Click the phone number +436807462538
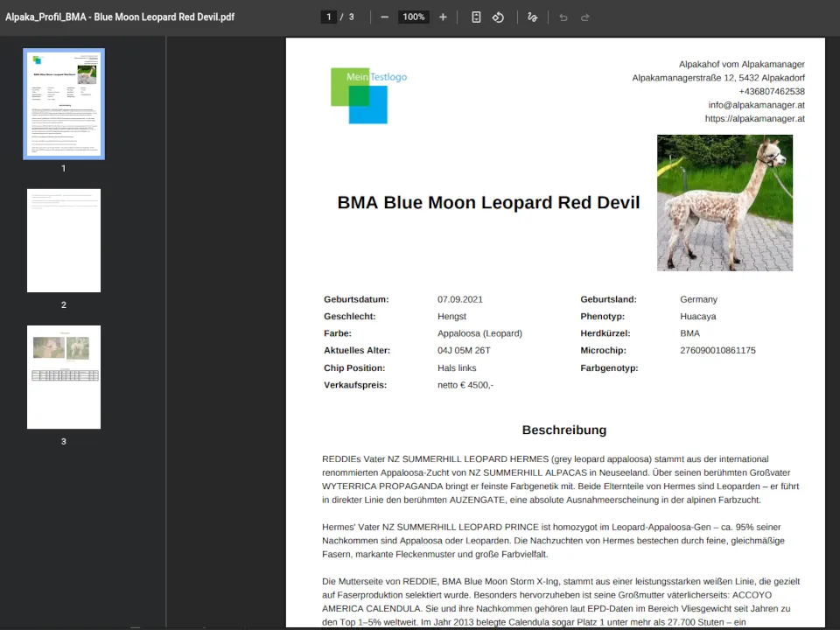 771,91
